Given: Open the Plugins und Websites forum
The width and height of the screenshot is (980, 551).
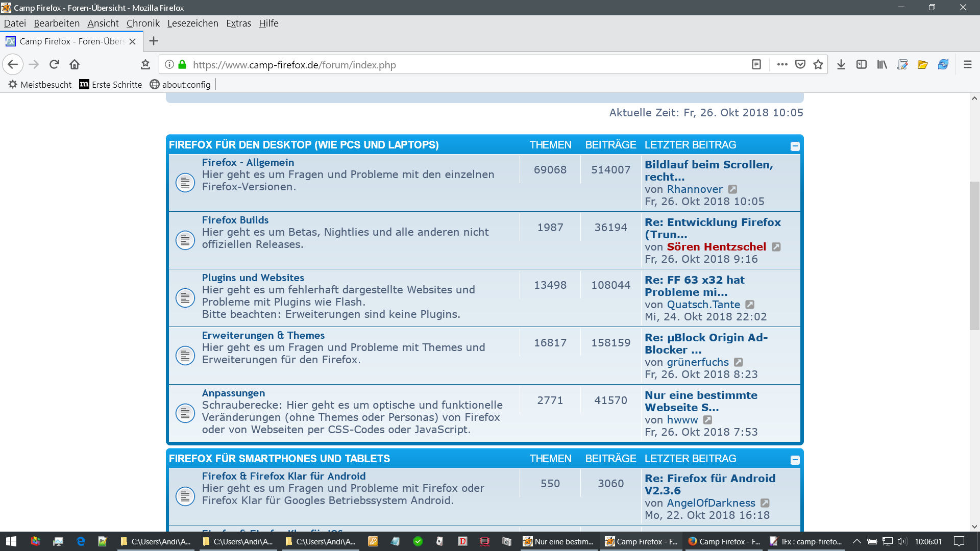Looking at the screenshot, I should (x=253, y=278).
